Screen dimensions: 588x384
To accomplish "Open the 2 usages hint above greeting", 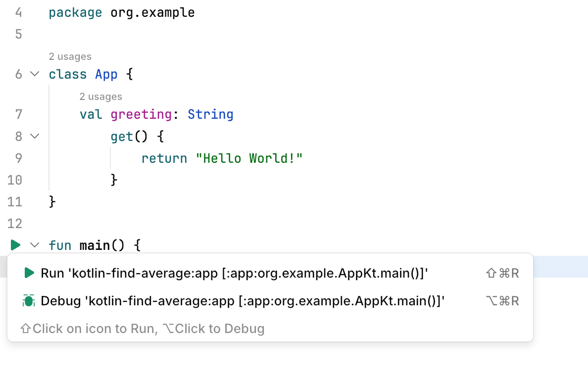I will pyautogui.click(x=100, y=96).
